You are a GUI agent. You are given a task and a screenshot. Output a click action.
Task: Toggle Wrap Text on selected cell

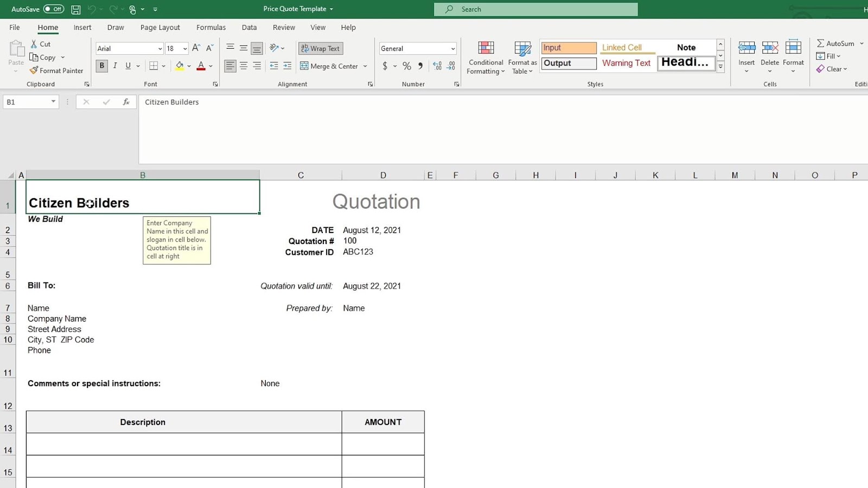click(x=321, y=48)
